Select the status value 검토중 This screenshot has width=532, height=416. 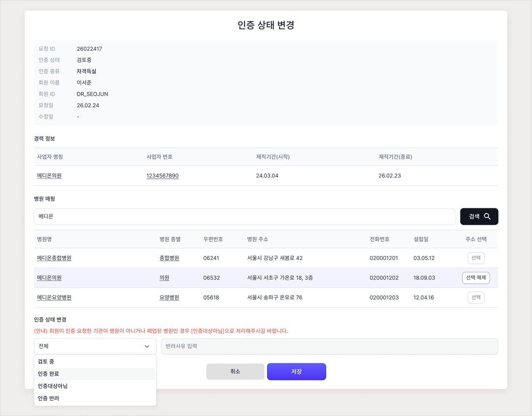coord(84,60)
